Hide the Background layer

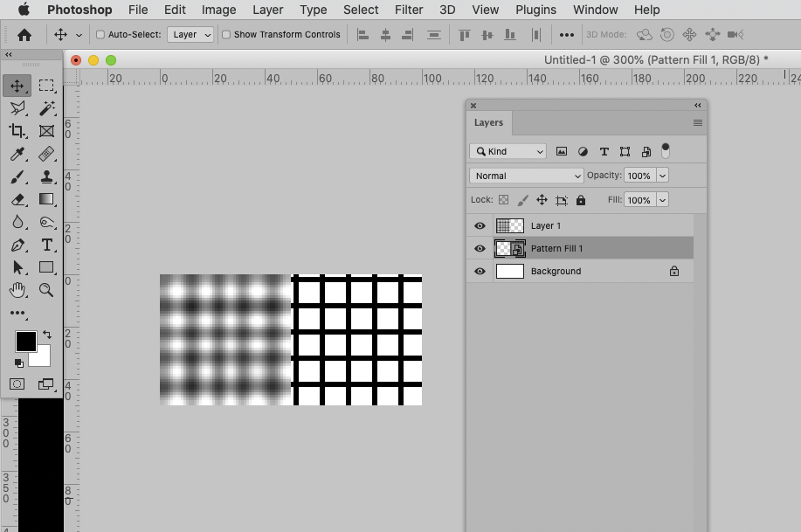(x=479, y=271)
